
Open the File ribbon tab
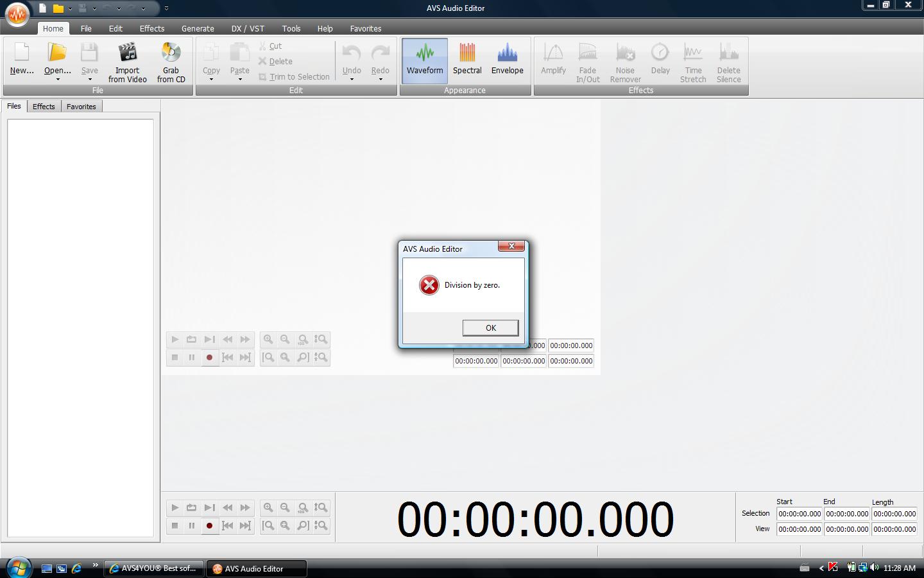click(x=86, y=28)
